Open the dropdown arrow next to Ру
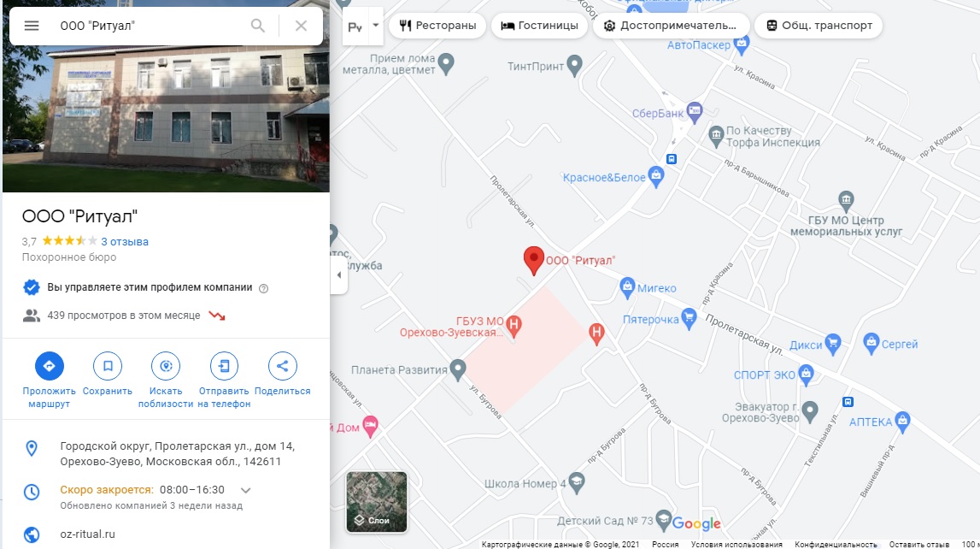This screenshot has width=980, height=549. coord(376,26)
